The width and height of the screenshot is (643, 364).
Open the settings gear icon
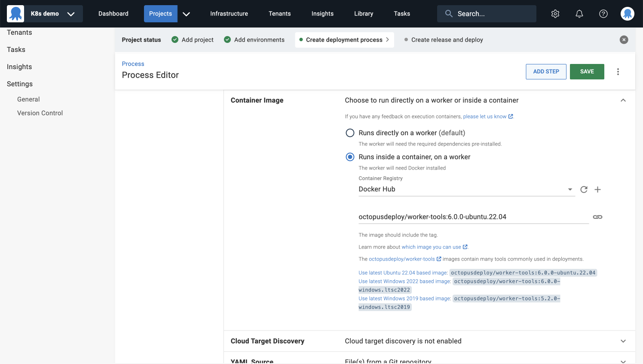click(x=555, y=14)
